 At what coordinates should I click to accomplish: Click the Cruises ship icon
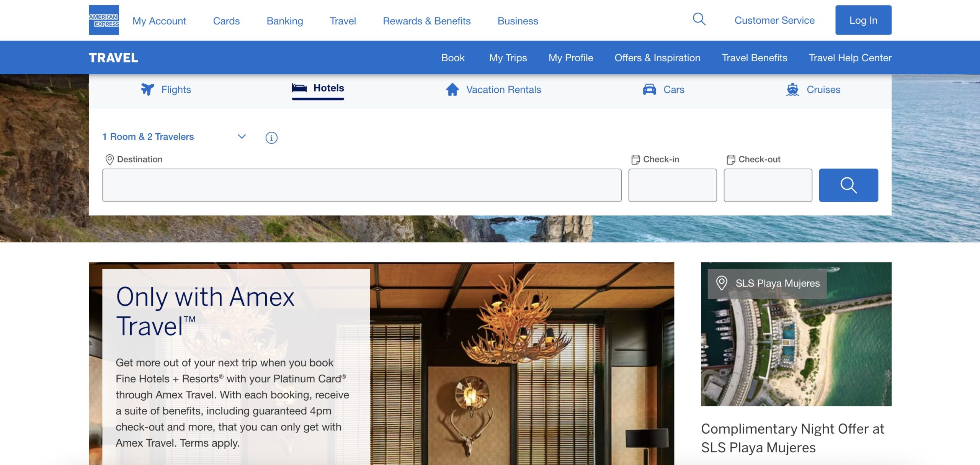pyautogui.click(x=792, y=89)
